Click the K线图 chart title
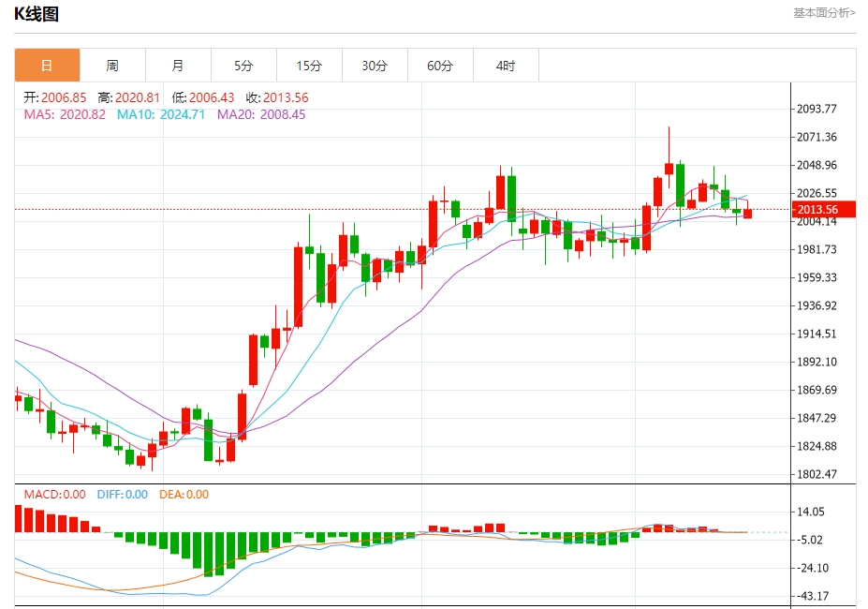The image size is (868, 609). click(x=37, y=14)
